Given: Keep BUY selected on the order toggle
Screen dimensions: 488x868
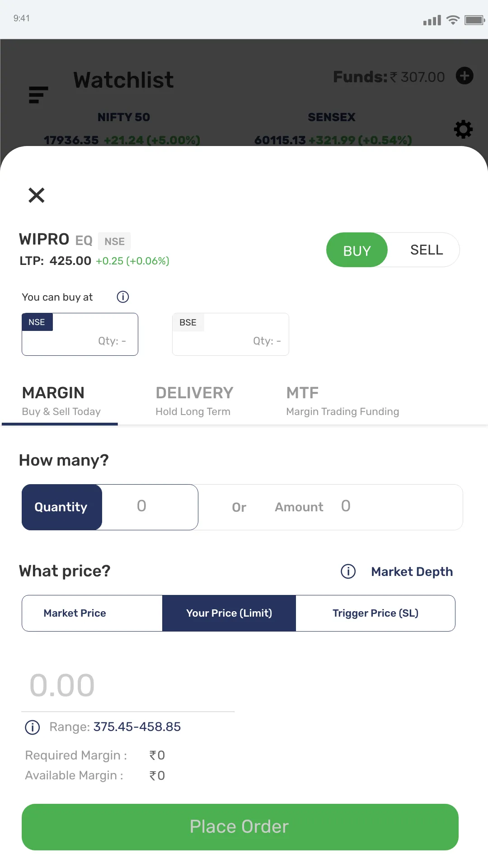Looking at the screenshot, I should (x=357, y=250).
